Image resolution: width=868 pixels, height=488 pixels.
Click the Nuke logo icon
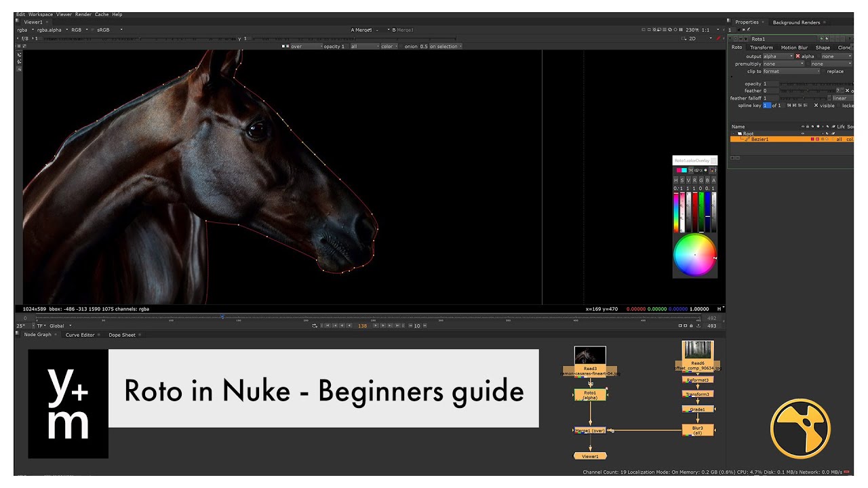[x=801, y=430]
